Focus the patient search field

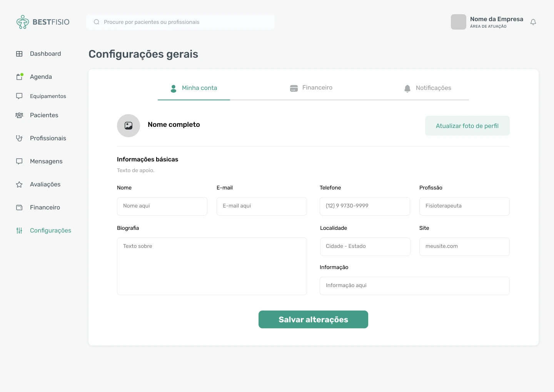[180, 22]
